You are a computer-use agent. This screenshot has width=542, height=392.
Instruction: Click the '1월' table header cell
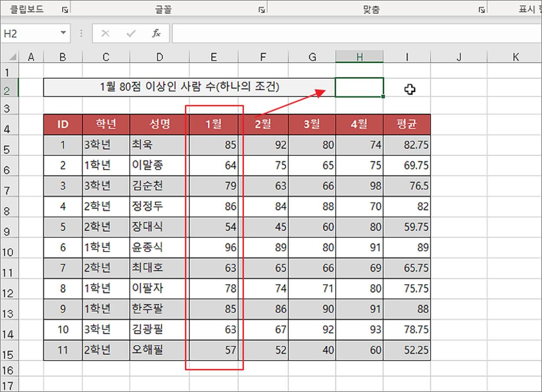coord(214,125)
